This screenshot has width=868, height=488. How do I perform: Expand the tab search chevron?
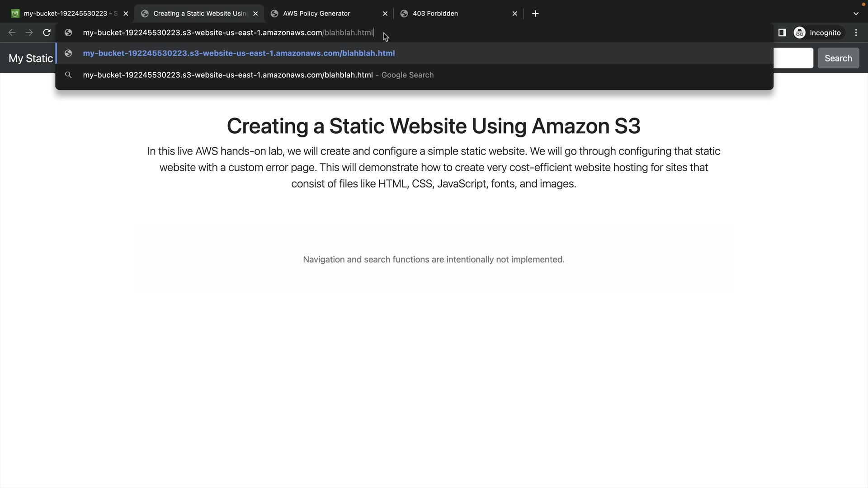856,14
